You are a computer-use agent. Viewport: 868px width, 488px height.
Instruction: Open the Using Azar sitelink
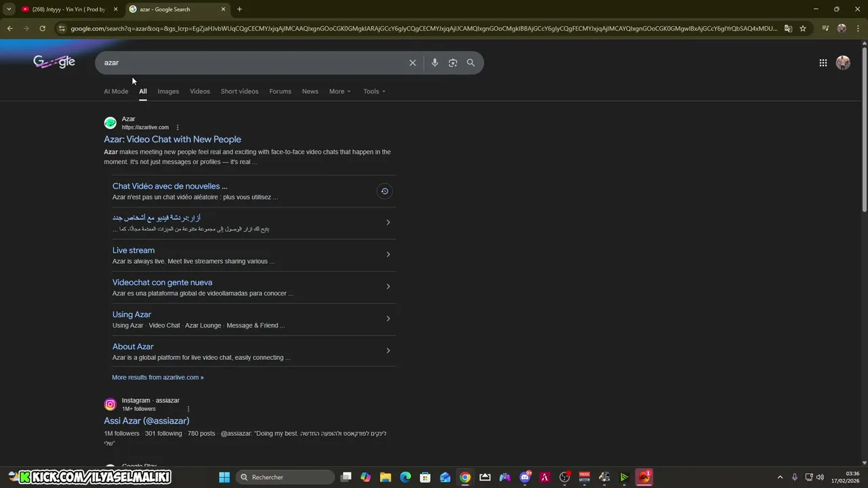point(132,314)
